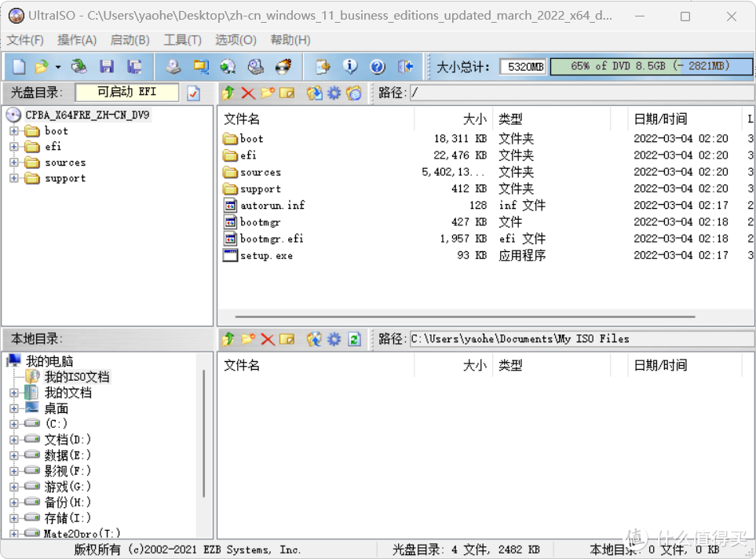This screenshot has height=559, width=756.
Task: Expand the support folder tree node
Action: point(14,178)
